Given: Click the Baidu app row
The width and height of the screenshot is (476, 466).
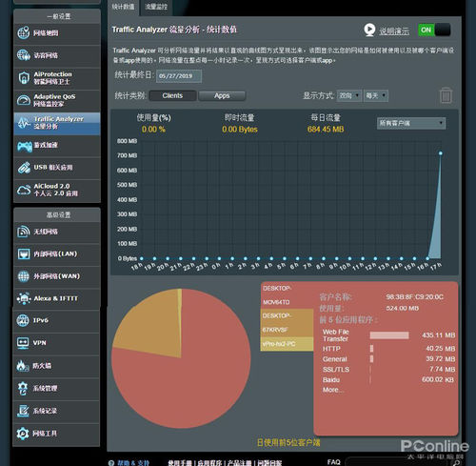Looking at the screenshot, I should click(x=388, y=380).
